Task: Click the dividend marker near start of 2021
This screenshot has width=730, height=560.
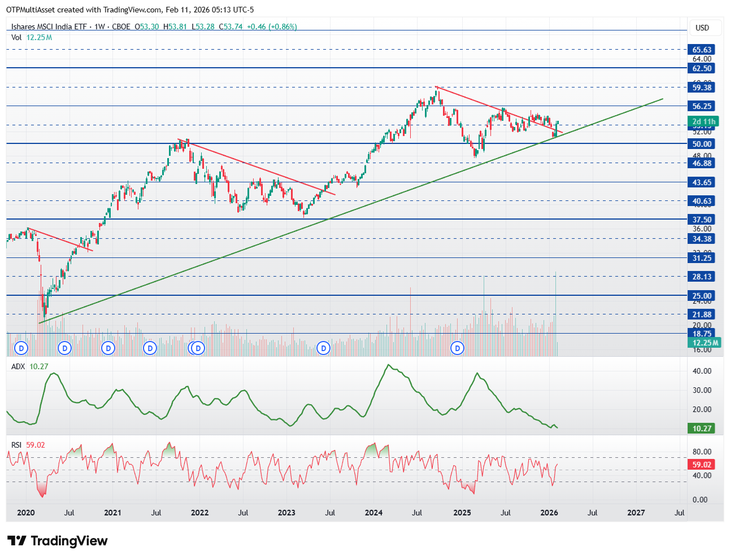Action: [x=108, y=348]
